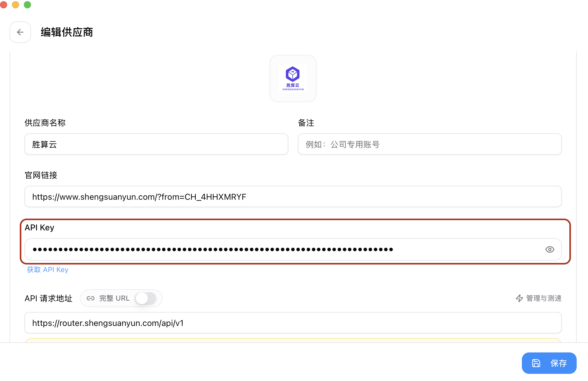Click the link icon beside 完整 URL
The width and height of the screenshot is (588, 381).
click(x=91, y=298)
